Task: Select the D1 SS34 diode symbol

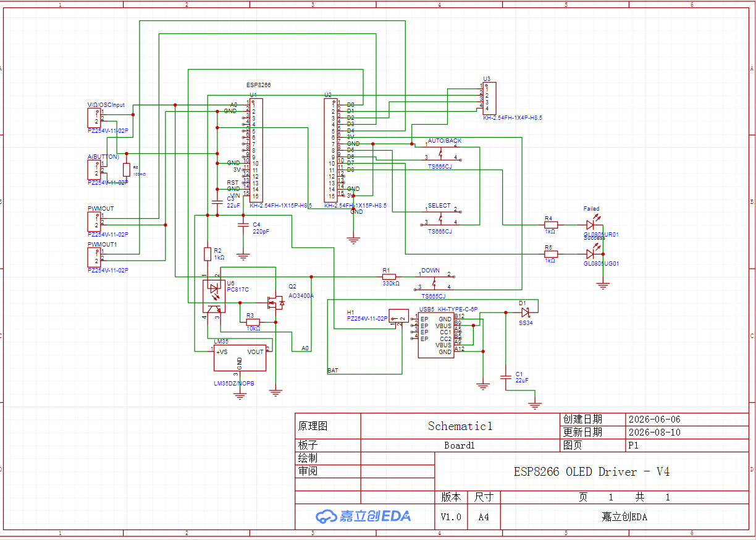Action: 525,313
